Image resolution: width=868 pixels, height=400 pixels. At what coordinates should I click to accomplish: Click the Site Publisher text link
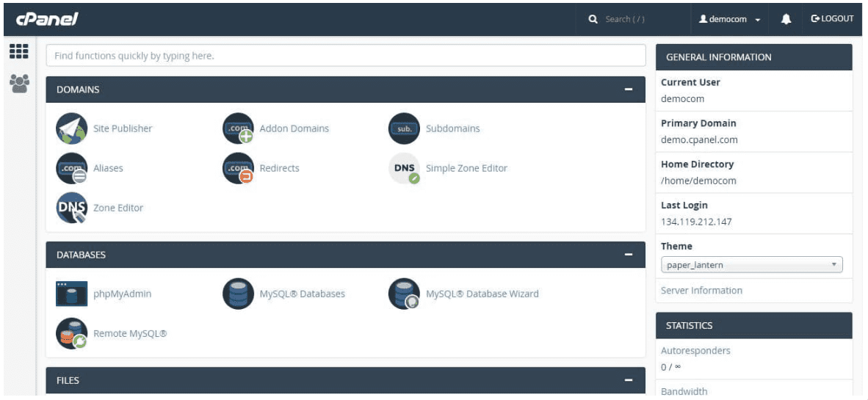pyautogui.click(x=123, y=128)
